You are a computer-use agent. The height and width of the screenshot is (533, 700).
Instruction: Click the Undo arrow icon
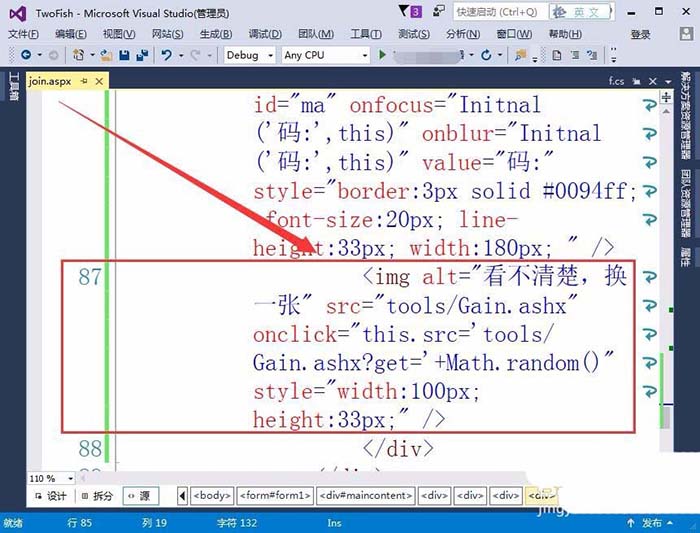click(167, 55)
